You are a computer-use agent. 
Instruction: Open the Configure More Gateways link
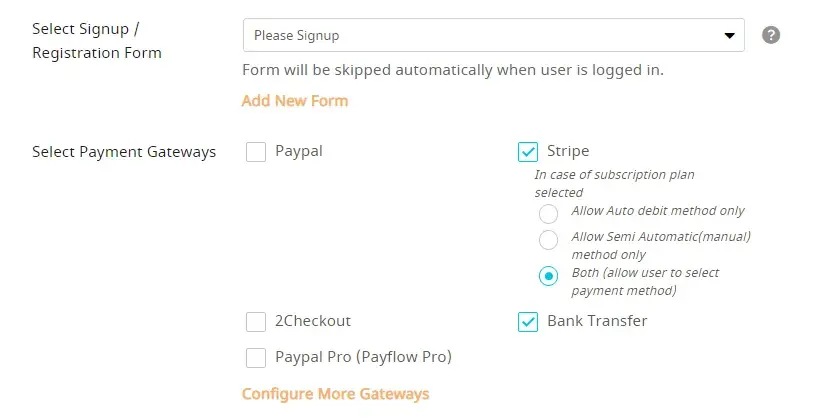[x=335, y=394]
